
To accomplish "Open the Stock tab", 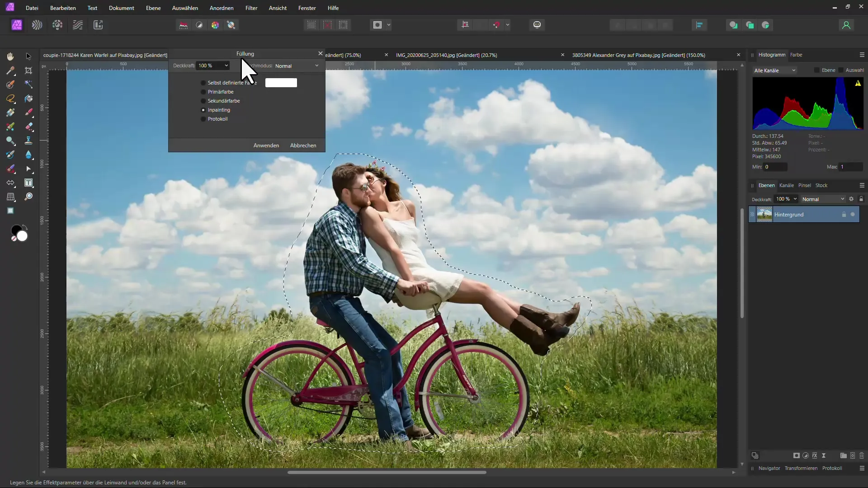I will [821, 185].
